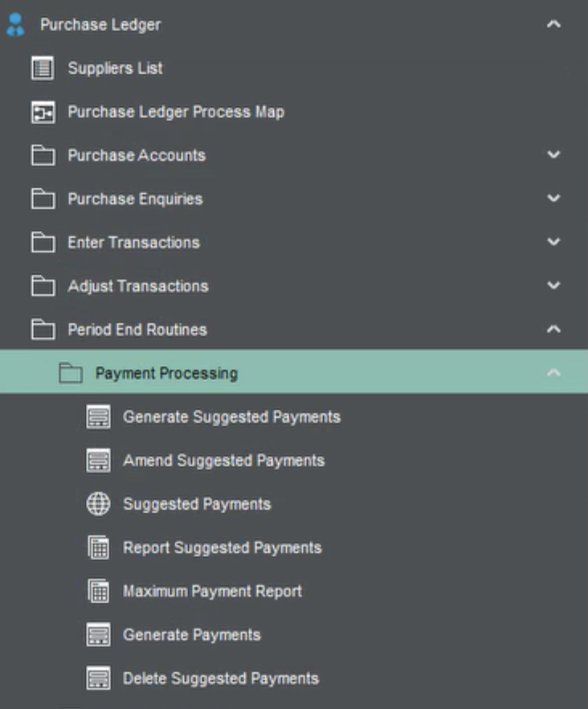Click the Purchase Ledger people icon
The image size is (588, 709).
point(16,25)
